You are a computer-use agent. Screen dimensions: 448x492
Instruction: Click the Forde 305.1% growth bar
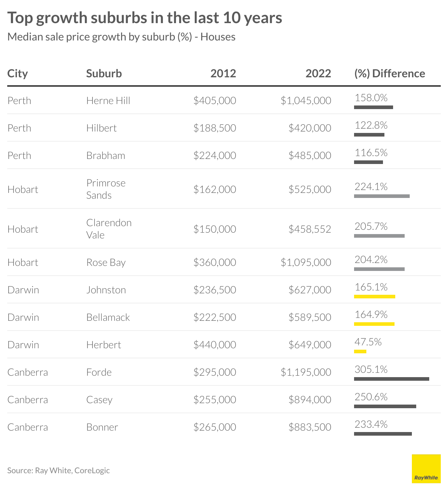pos(391,379)
